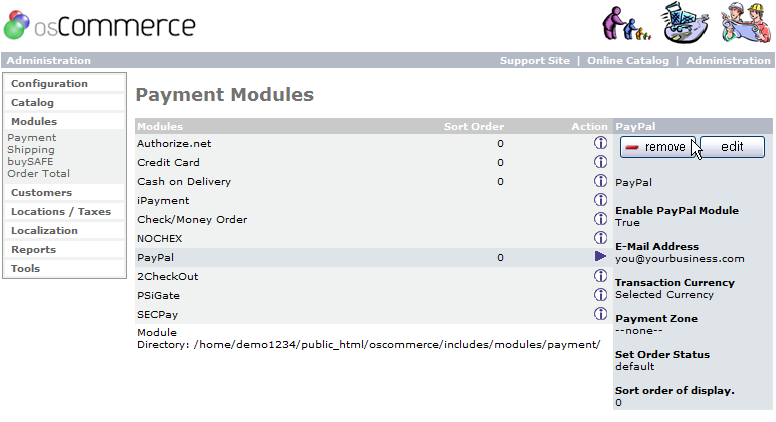Click the info icon for NOCHEX

coord(600,238)
